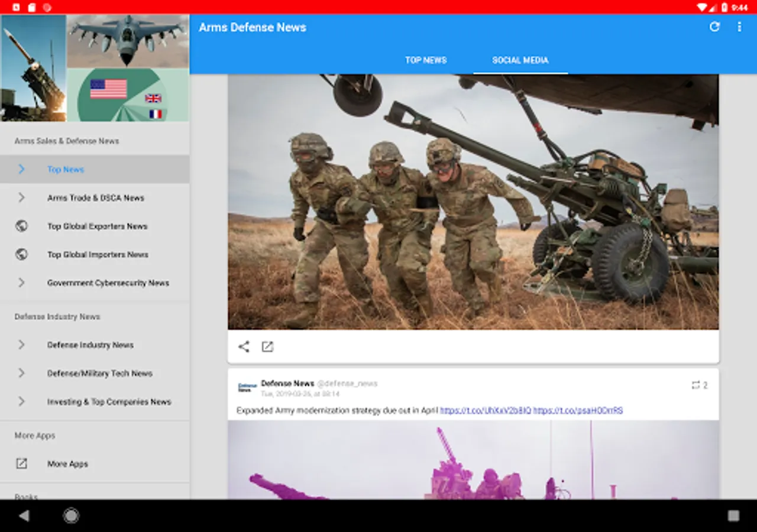Tap the fighter jet header image
Image resolution: width=757 pixels, height=532 pixels.
128,41
